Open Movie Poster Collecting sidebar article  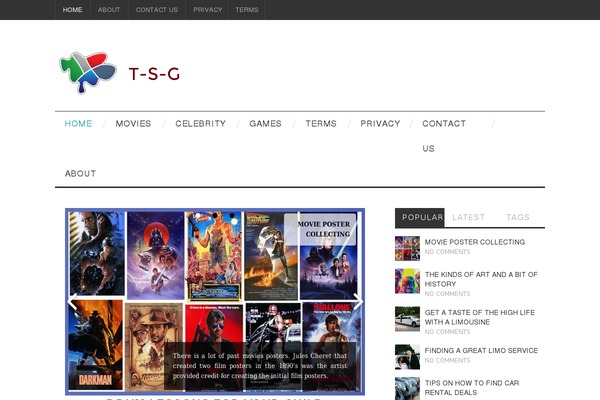coord(474,242)
